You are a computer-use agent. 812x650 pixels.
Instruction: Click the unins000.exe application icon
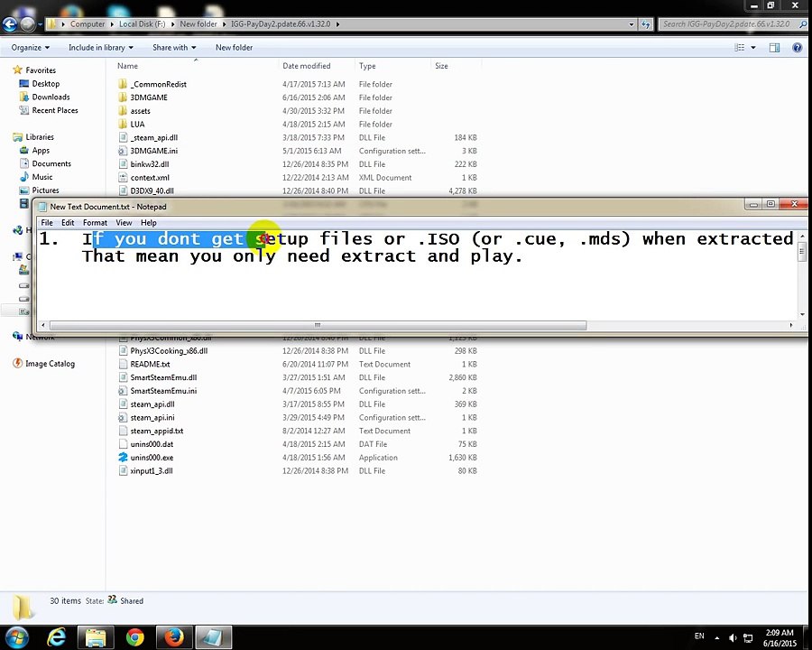pyautogui.click(x=123, y=457)
